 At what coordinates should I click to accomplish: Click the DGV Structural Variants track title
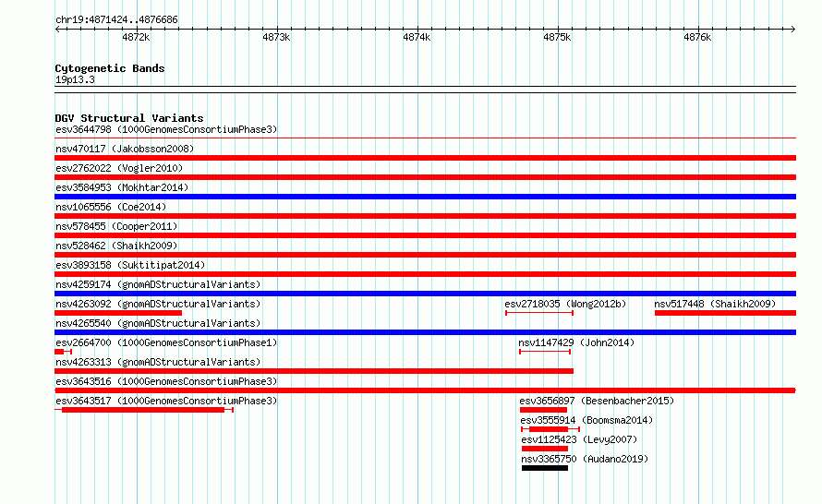tap(129, 118)
